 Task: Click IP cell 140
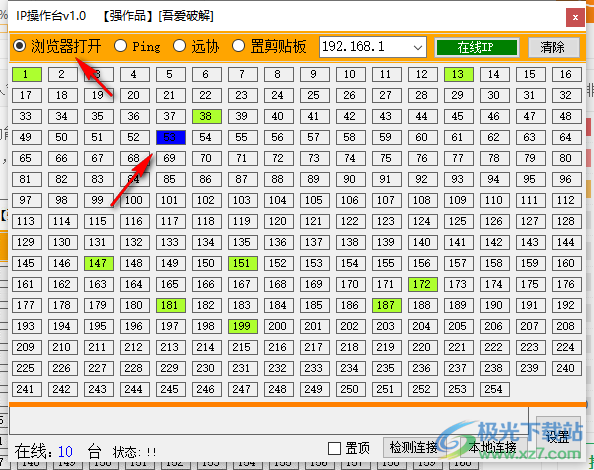click(x=423, y=242)
